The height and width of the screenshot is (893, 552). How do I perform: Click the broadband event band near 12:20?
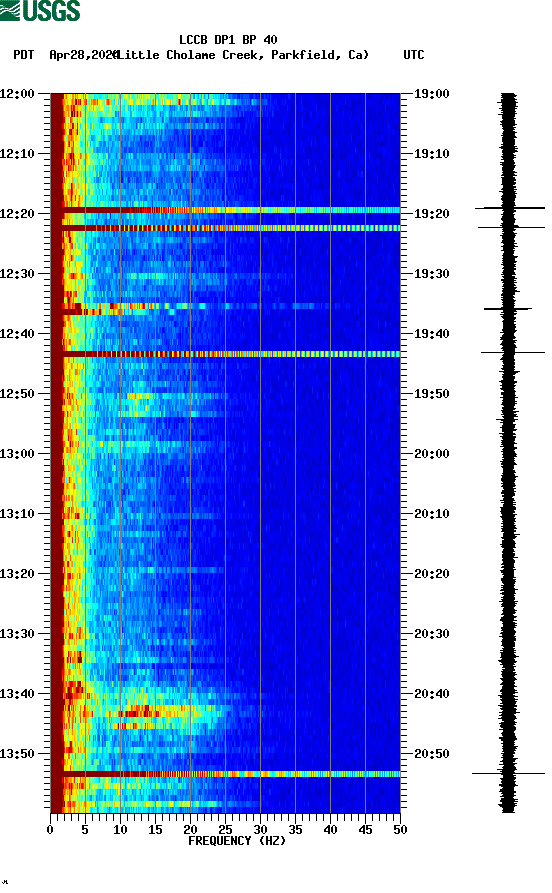click(226, 210)
